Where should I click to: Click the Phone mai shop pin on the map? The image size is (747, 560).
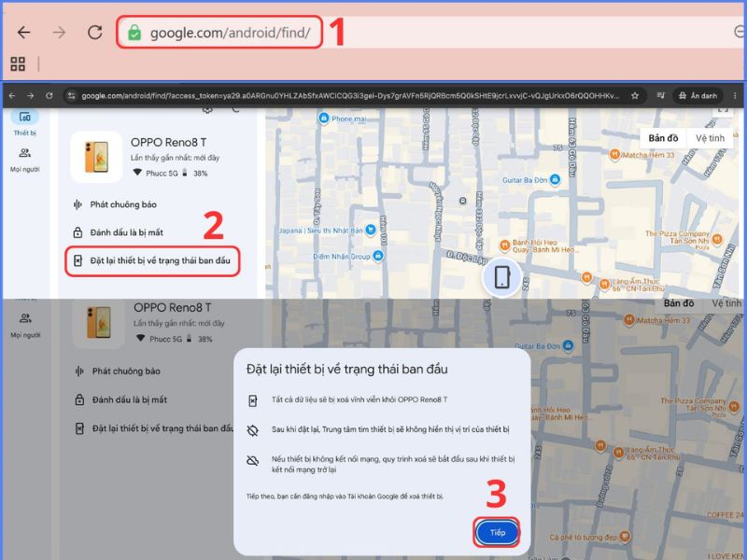[323, 118]
